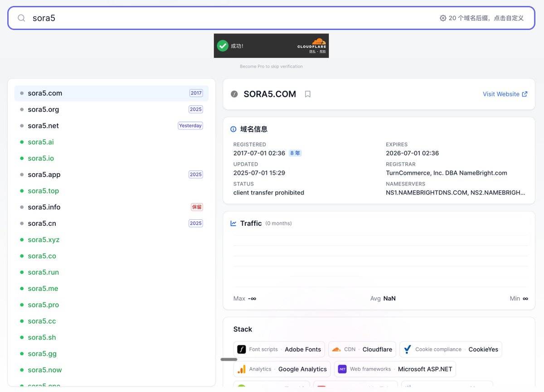Click the SORA5.COM heading
The image size is (544, 392).
pyautogui.click(x=270, y=94)
